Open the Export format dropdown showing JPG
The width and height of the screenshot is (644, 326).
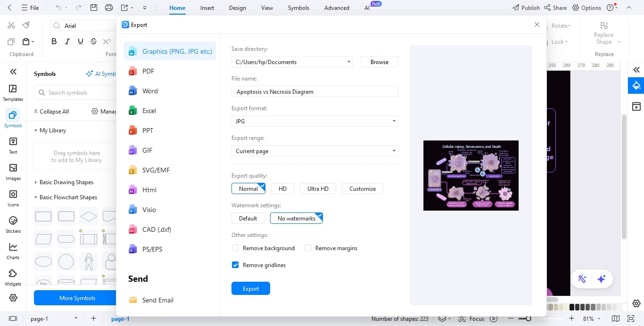tap(314, 121)
